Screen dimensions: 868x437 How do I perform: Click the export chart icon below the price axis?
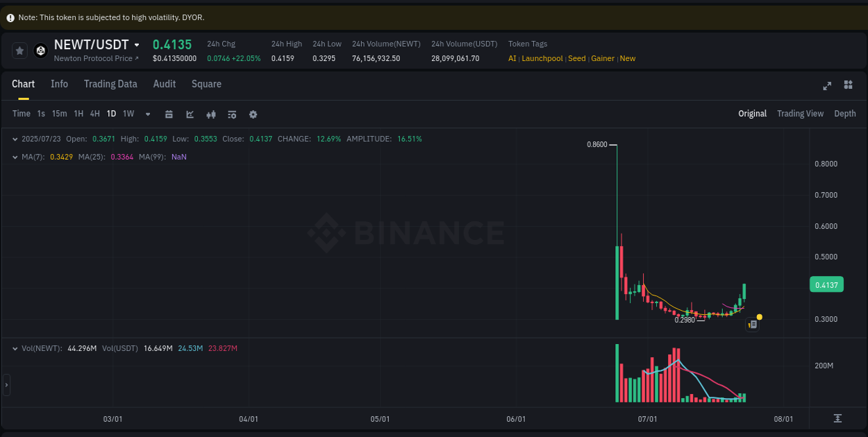[838, 419]
